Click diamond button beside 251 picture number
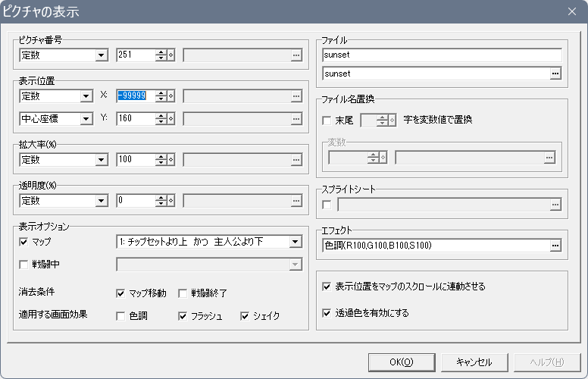 click(x=171, y=55)
